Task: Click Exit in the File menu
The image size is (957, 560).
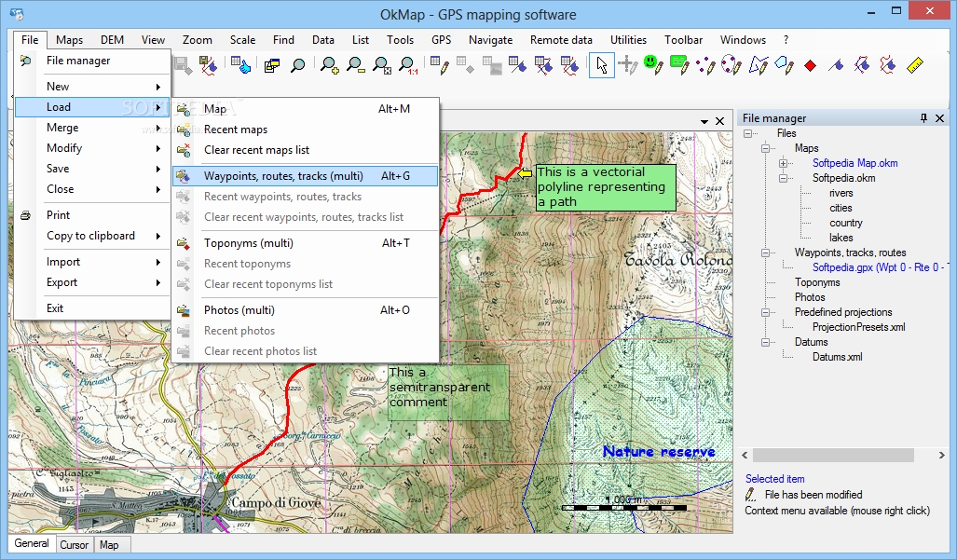Action: pos(91,308)
